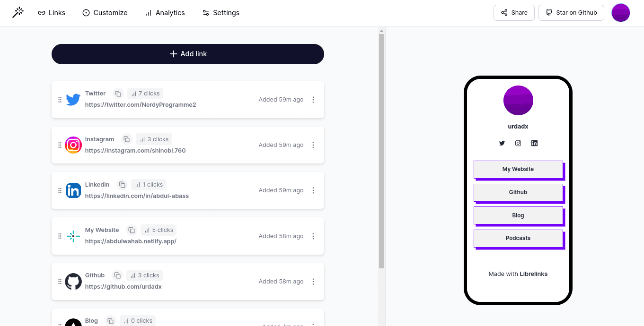
Task: Copy the Instagram link URL
Action: click(126, 139)
